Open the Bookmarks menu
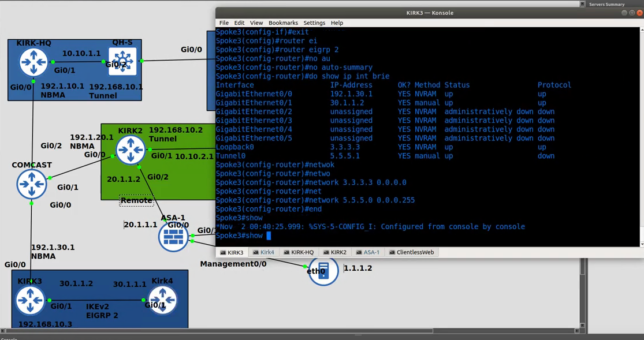This screenshot has width=644, height=340. (x=283, y=23)
